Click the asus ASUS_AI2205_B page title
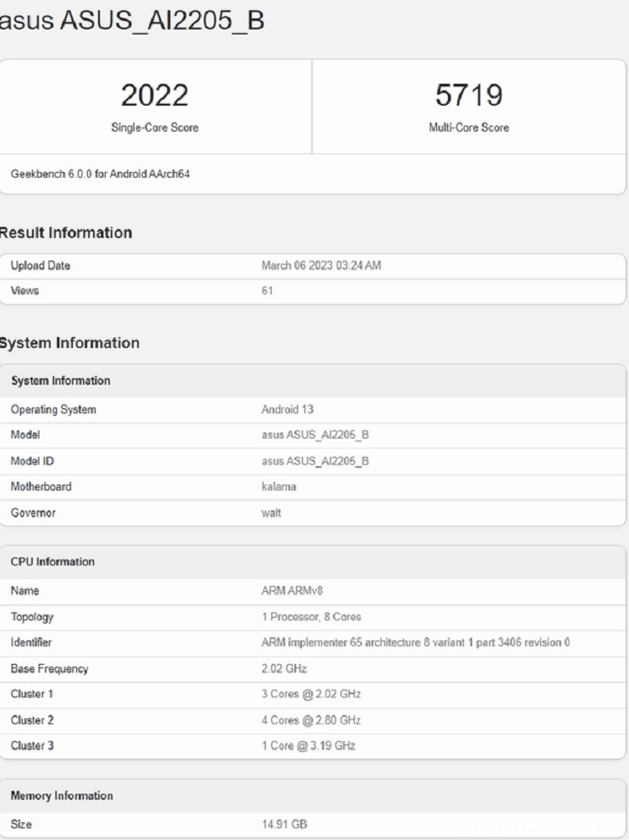The image size is (629, 840). click(x=132, y=20)
